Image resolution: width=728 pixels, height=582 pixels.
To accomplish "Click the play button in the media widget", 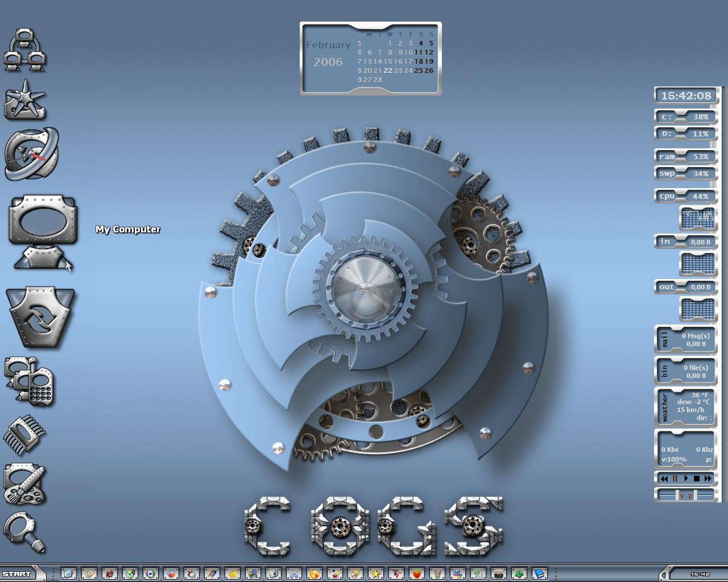I will point(686,479).
